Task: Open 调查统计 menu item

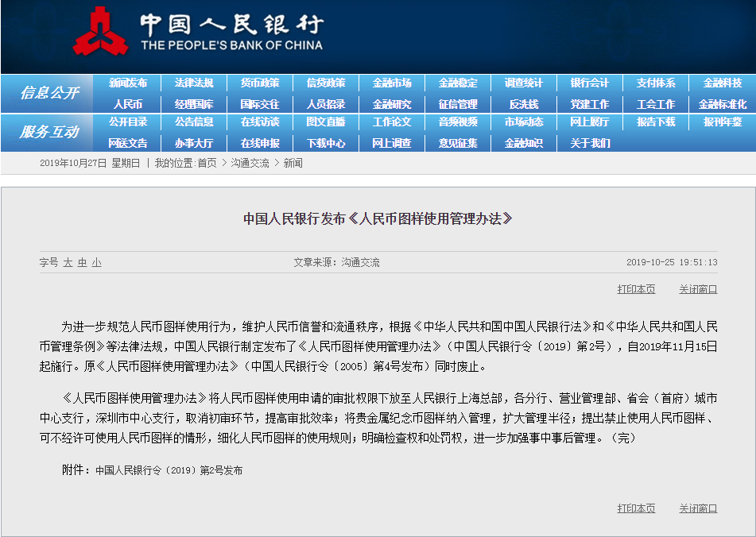Action: pyautogui.click(x=524, y=83)
